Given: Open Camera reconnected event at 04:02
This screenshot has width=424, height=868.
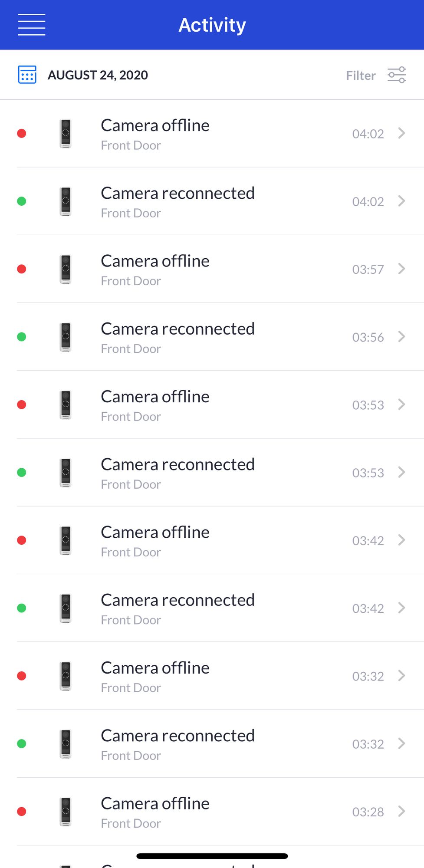Looking at the screenshot, I should click(177, 201).
